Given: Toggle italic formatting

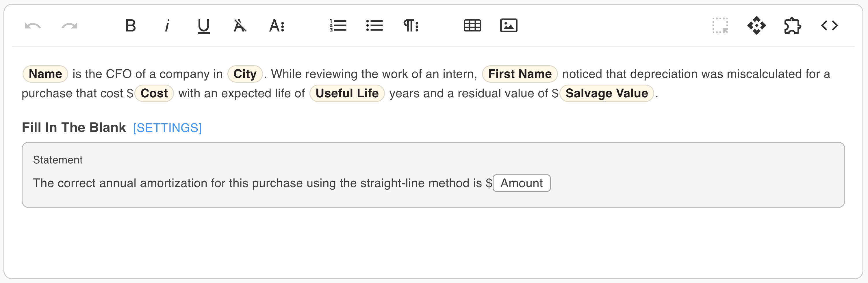Looking at the screenshot, I should point(167,26).
